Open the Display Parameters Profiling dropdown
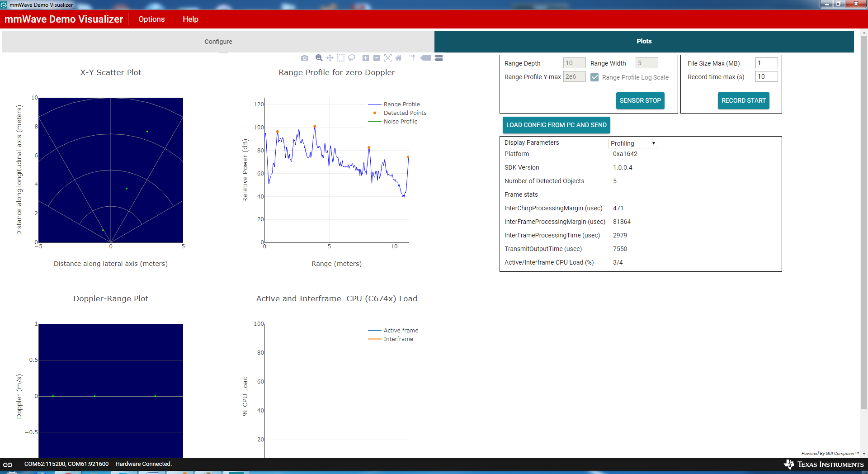Image resolution: width=868 pixels, height=474 pixels. pyautogui.click(x=633, y=143)
